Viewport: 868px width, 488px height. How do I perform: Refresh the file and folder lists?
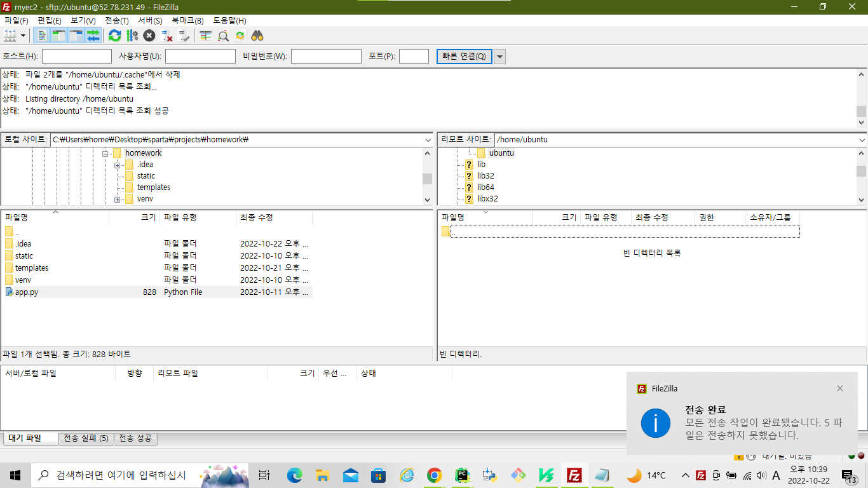(114, 36)
